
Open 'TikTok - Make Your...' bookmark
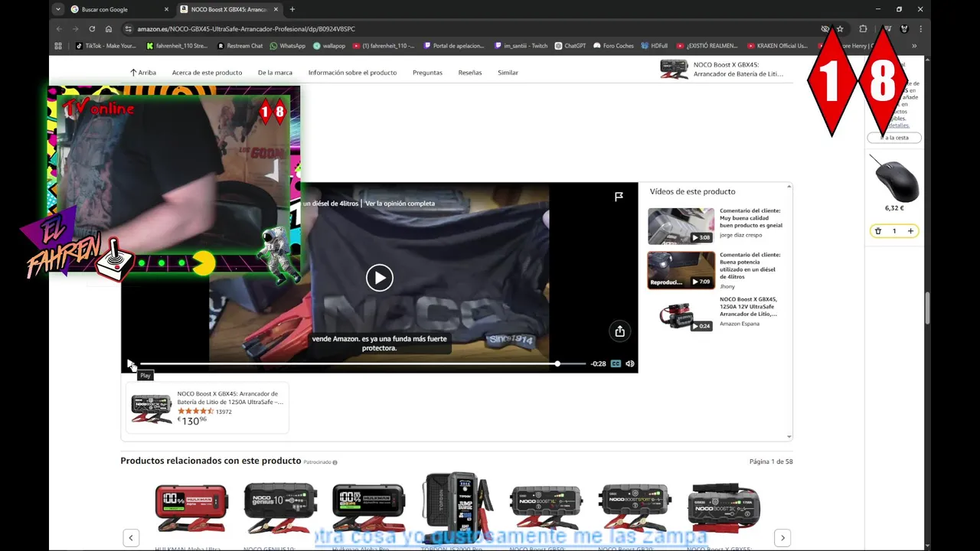point(106,46)
